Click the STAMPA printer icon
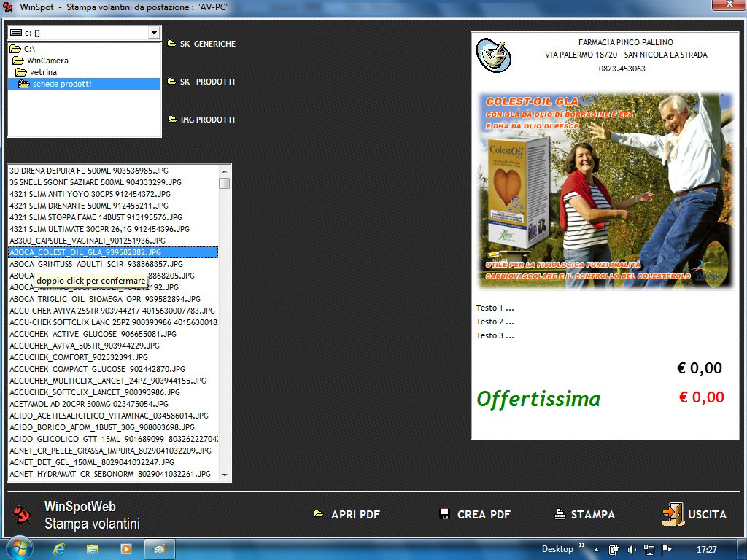 (x=560, y=514)
